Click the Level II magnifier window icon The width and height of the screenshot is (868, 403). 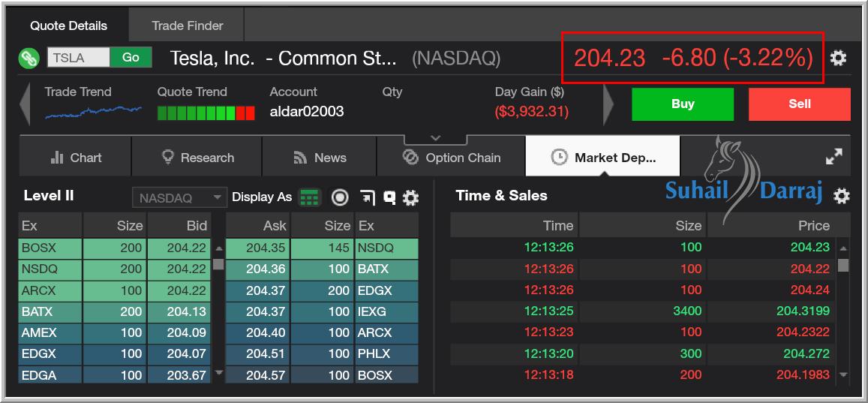389,197
